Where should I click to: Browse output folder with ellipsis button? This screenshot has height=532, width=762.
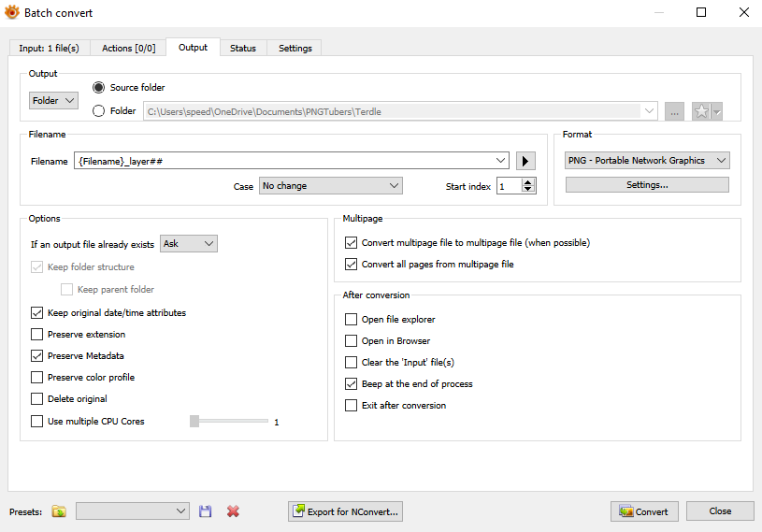[x=675, y=111]
